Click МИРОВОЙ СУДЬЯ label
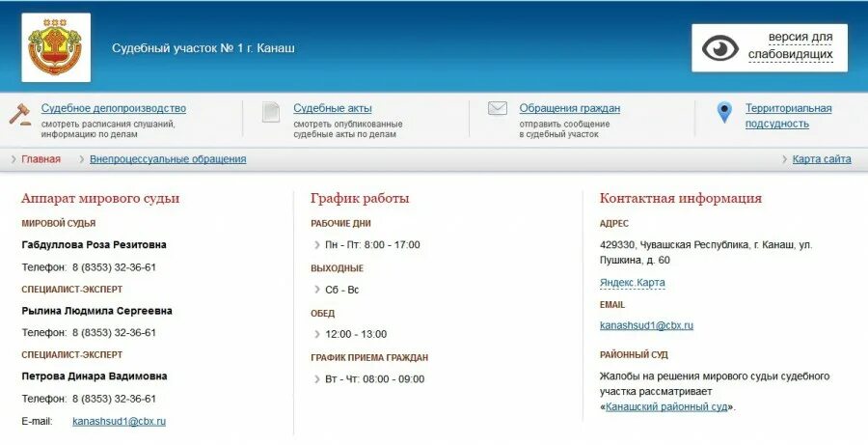868x445 pixels. (59, 223)
